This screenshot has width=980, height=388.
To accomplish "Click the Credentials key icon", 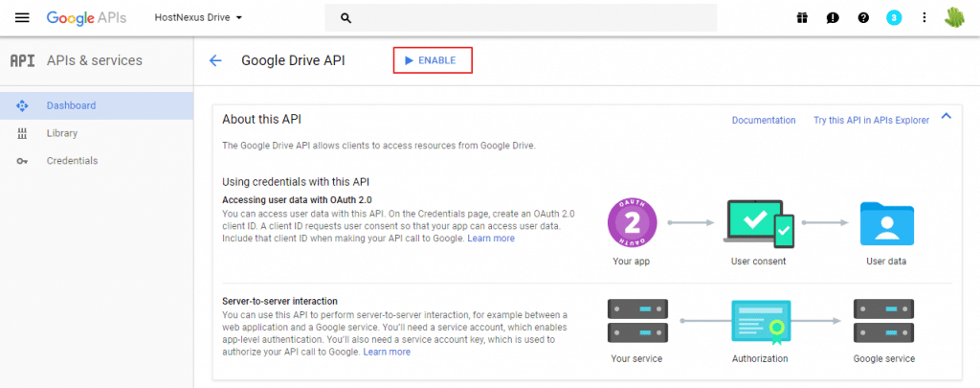I will (x=22, y=162).
